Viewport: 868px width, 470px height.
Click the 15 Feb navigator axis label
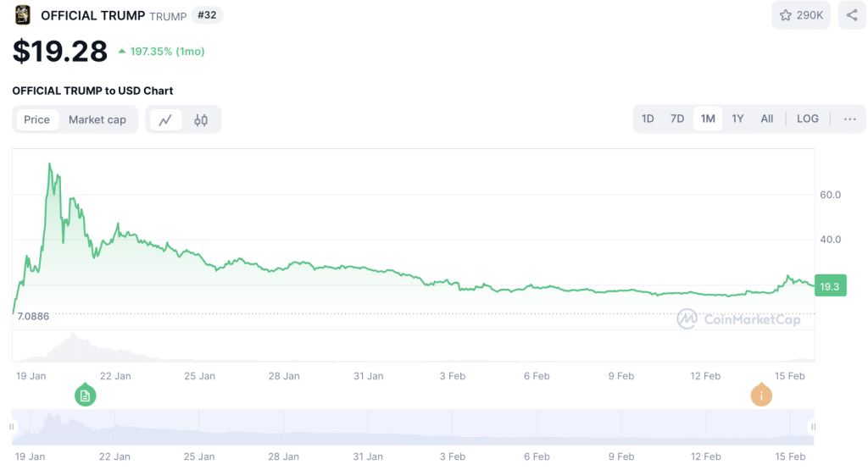(790, 456)
